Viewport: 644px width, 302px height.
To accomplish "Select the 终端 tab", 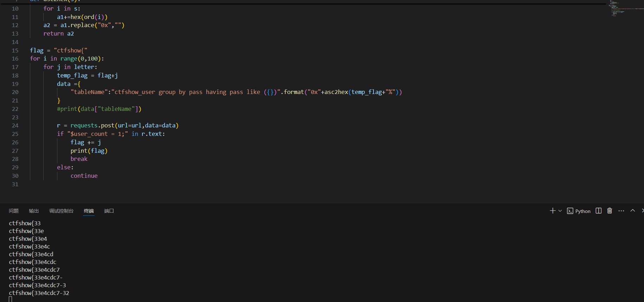I will [89, 211].
